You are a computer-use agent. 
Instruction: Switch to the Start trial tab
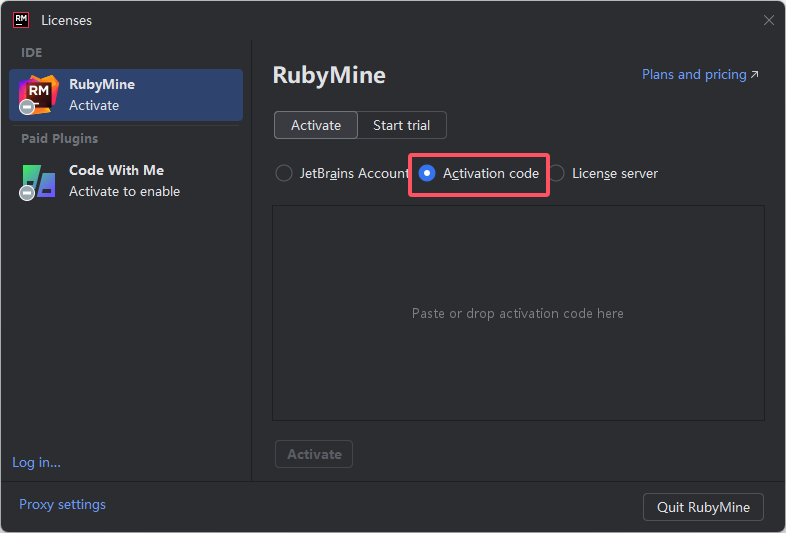pyautogui.click(x=402, y=125)
